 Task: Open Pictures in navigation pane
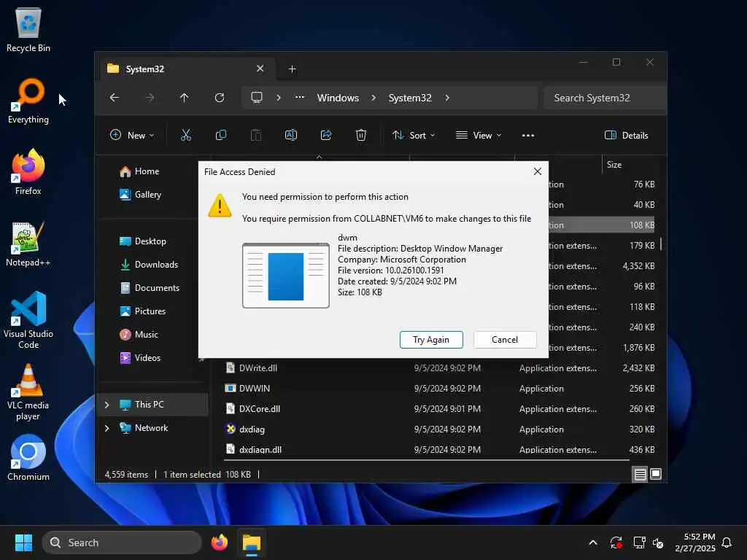(150, 311)
